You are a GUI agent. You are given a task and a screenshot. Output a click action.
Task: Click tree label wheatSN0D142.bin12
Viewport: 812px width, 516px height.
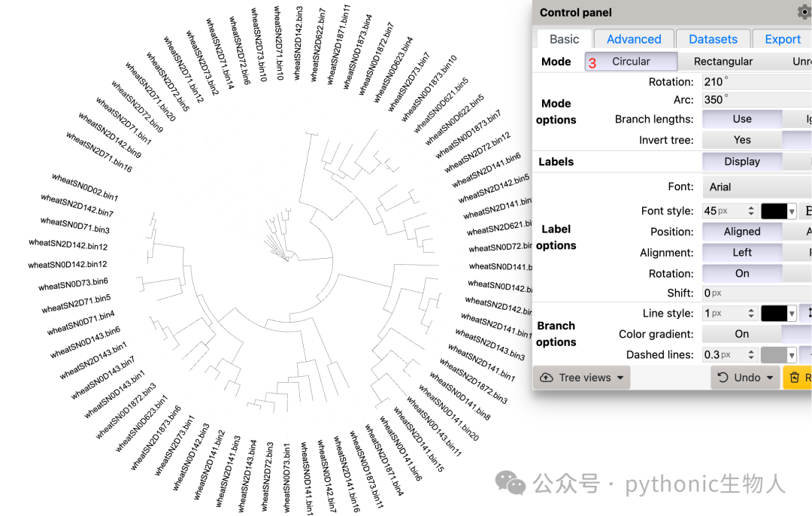(68, 265)
